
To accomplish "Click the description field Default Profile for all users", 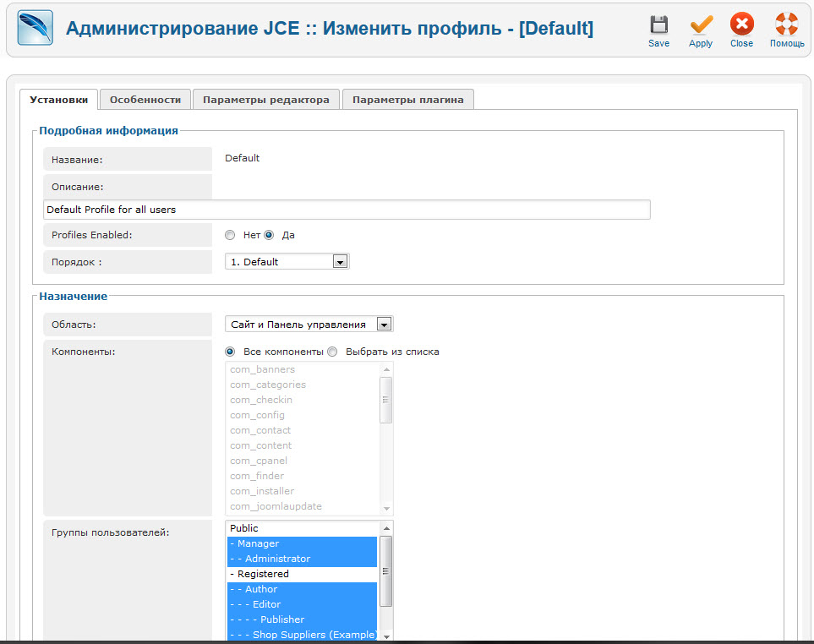I will pos(347,210).
